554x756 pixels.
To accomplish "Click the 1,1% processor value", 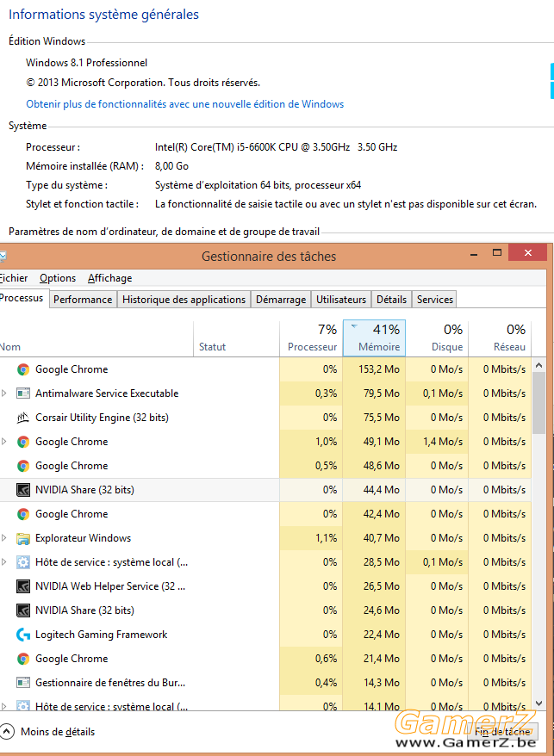I will pyautogui.click(x=327, y=538).
